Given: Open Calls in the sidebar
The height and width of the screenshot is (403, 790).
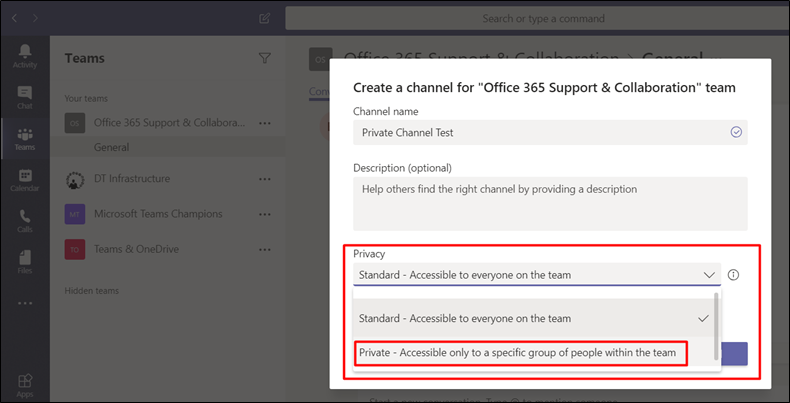Looking at the screenshot, I should point(25,221).
